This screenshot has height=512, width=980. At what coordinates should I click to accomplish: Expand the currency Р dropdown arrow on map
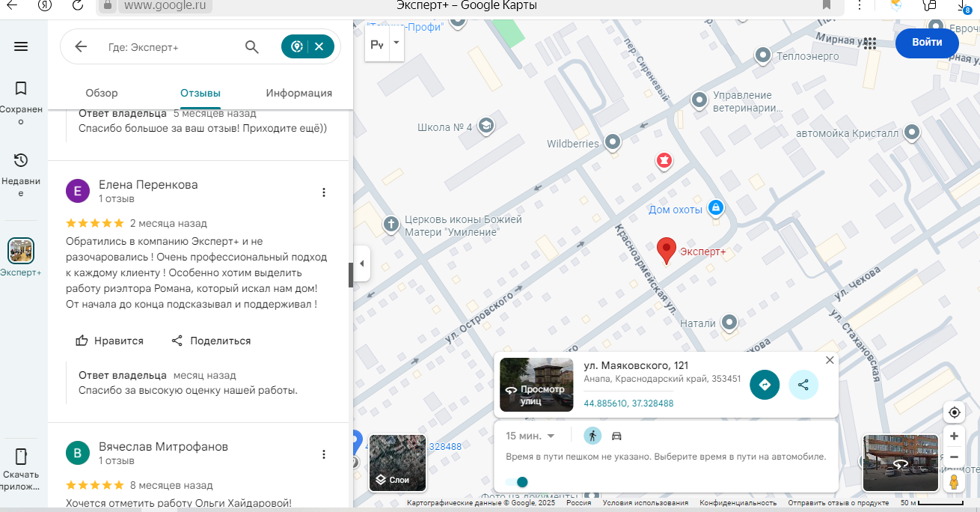coord(396,45)
